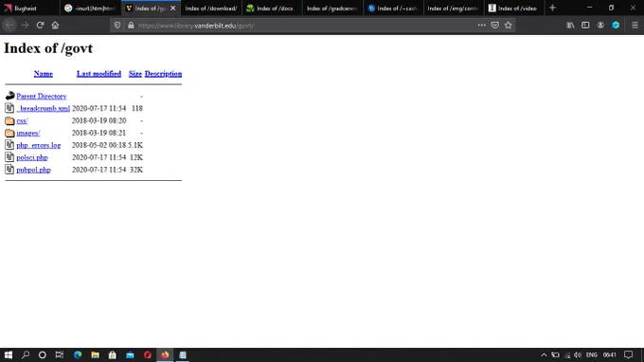Switch to Index of /video tab
Image resolution: width=644 pixels, height=362 pixels.
pos(513,9)
